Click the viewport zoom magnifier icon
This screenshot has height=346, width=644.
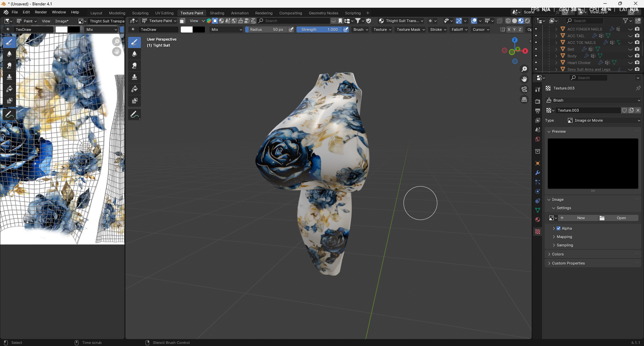coord(524,69)
